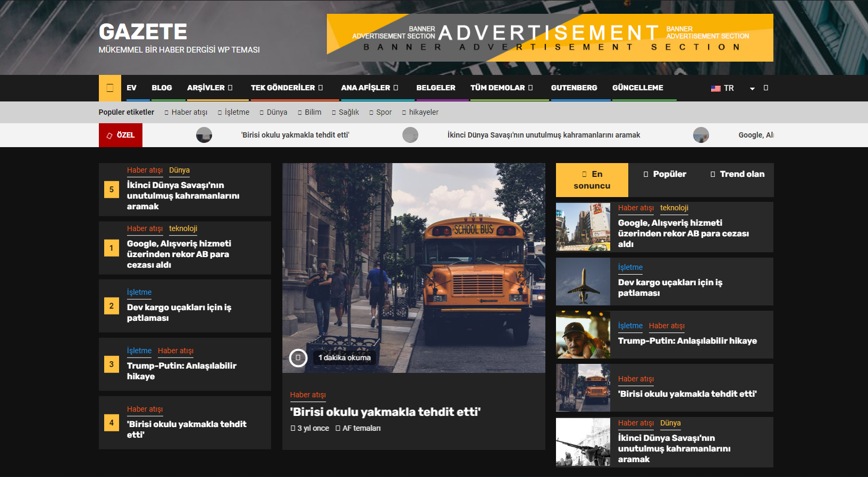The height and width of the screenshot is (477, 868).
Task: Click the ÖZEL red badge
Action: 121,135
